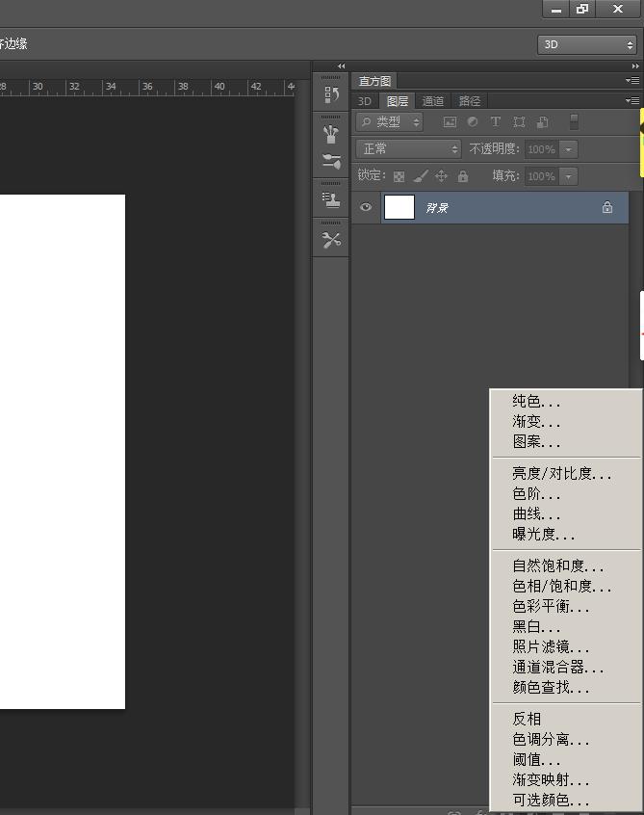Open the Clone Source panel icon
Screen dimensions: 644x815
tap(331, 199)
